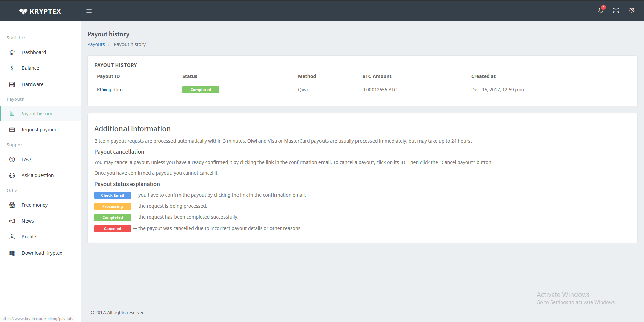Open Request payment in sidebar
The height and width of the screenshot is (322, 644).
tap(40, 130)
